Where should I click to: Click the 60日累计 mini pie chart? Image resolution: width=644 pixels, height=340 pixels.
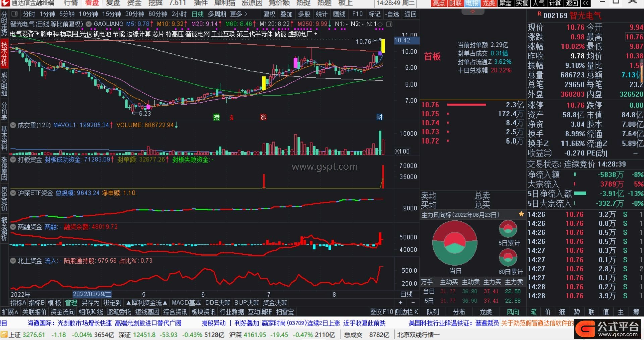(x=508, y=258)
